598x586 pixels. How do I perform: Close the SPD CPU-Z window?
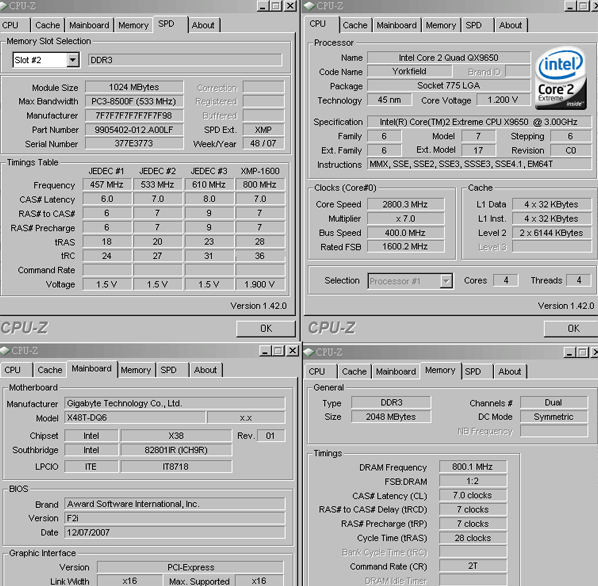point(291,6)
